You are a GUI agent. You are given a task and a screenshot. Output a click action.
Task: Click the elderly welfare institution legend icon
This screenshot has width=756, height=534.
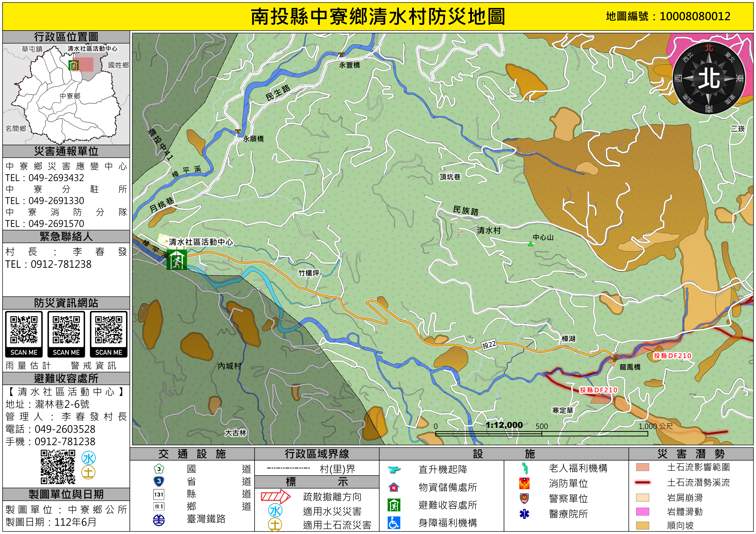524,468
